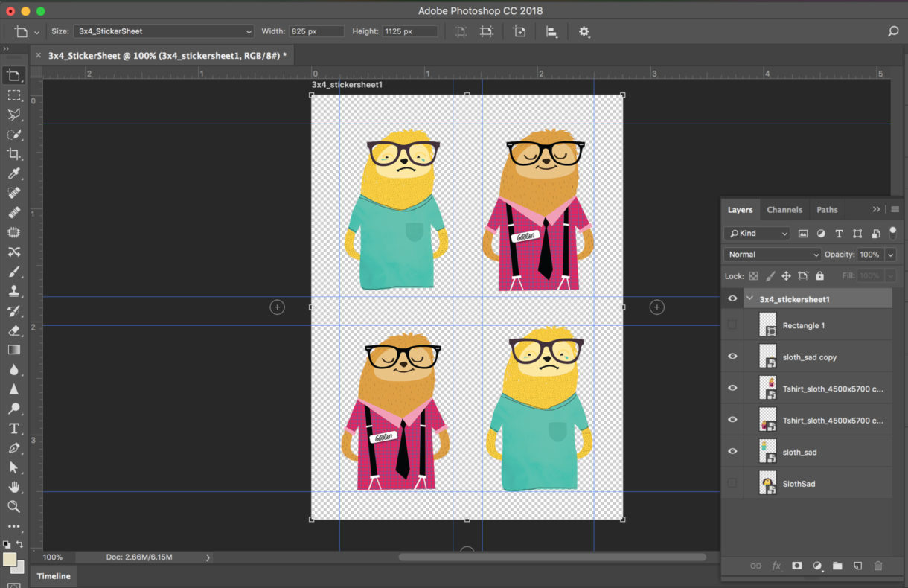This screenshot has height=588, width=908.
Task: Click the create new layer icon
Action: 857,566
